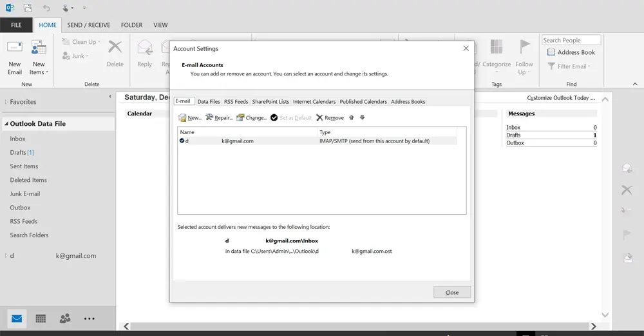Click the Name column header
644x336 pixels.
click(x=248, y=132)
